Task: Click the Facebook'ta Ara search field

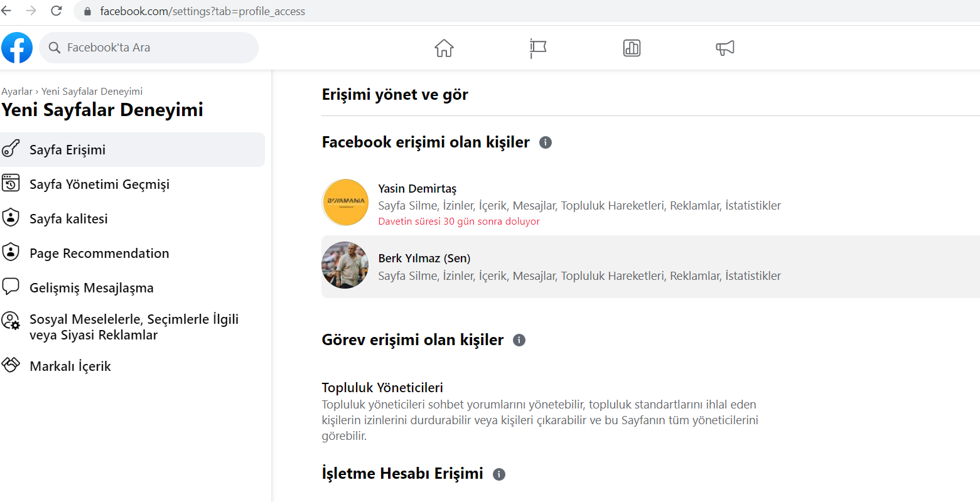Action: [x=149, y=48]
